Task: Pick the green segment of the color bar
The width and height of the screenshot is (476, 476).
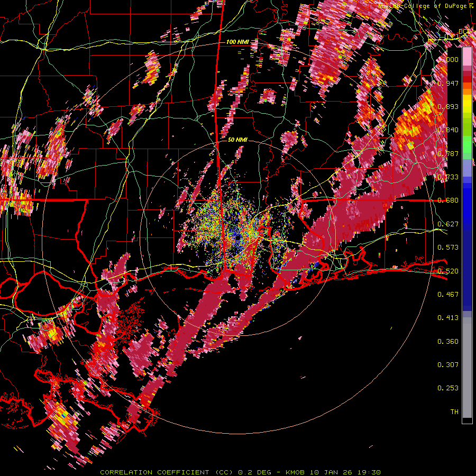Action: 467,144
